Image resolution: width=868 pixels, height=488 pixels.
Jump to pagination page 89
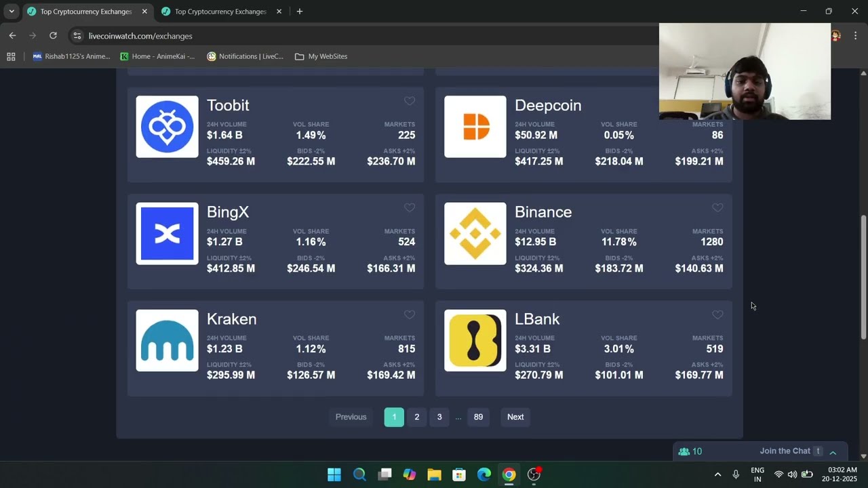tap(478, 417)
